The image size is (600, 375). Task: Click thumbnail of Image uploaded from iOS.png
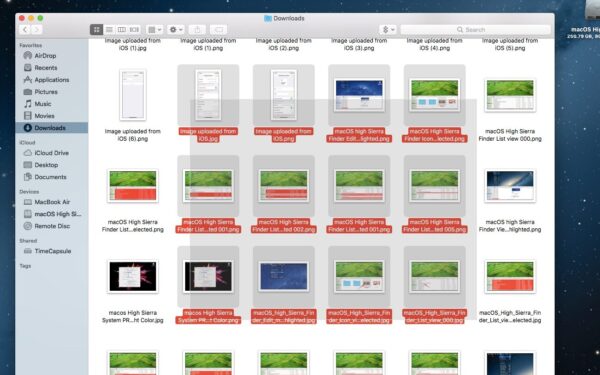coord(284,95)
